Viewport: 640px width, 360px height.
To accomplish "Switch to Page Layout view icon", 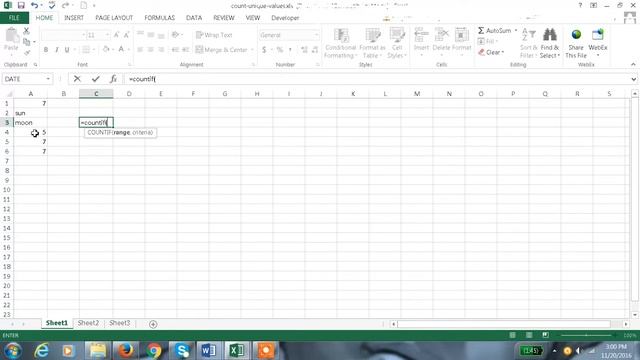I will [529, 335].
